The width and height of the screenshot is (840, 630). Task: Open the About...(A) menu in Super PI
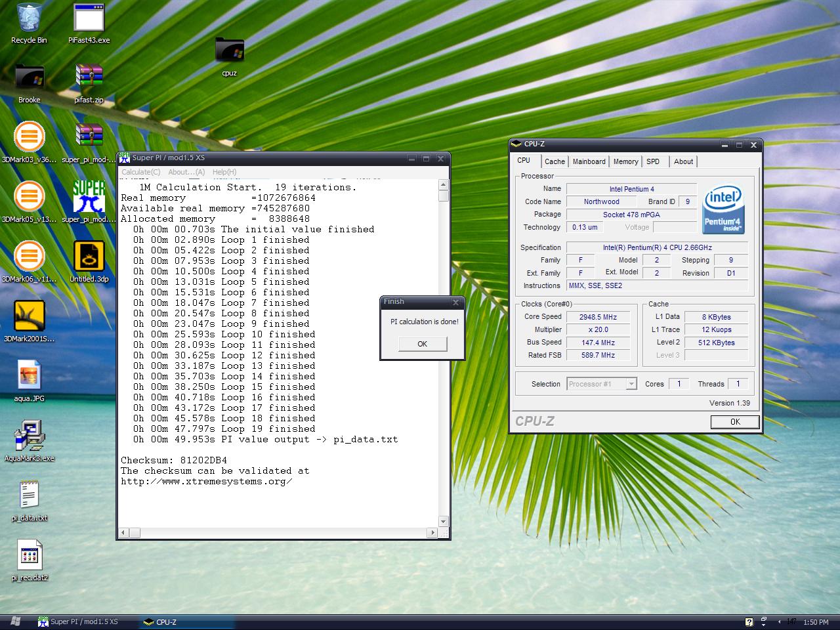(x=186, y=172)
